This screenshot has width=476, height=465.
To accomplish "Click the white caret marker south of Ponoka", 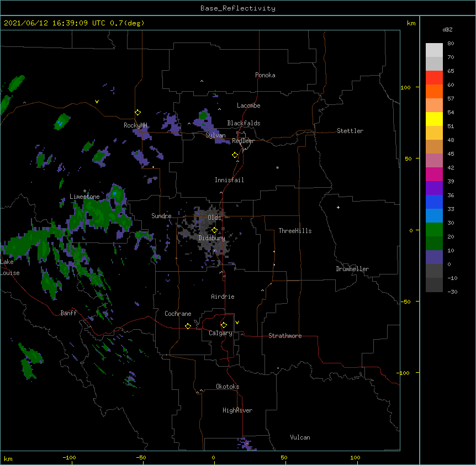I will click(x=202, y=81).
